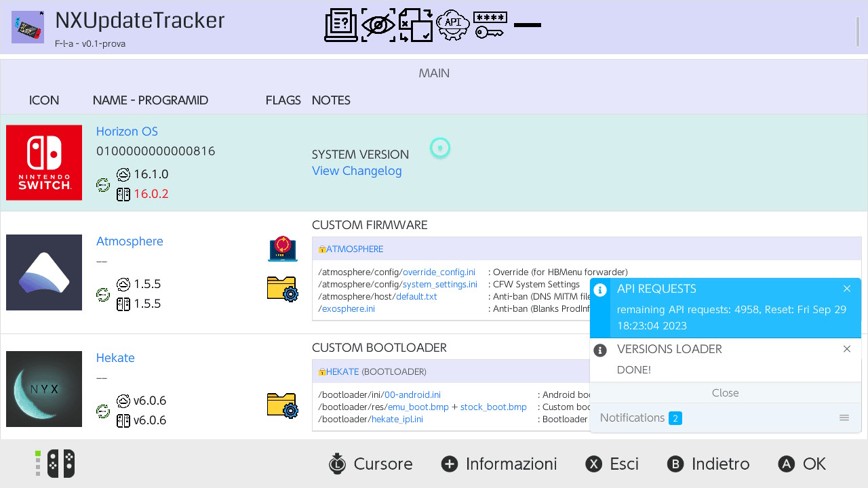Image resolution: width=868 pixels, height=488 pixels.
Task: Open the API cloud gear settings icon
Action: coord(452,26)
